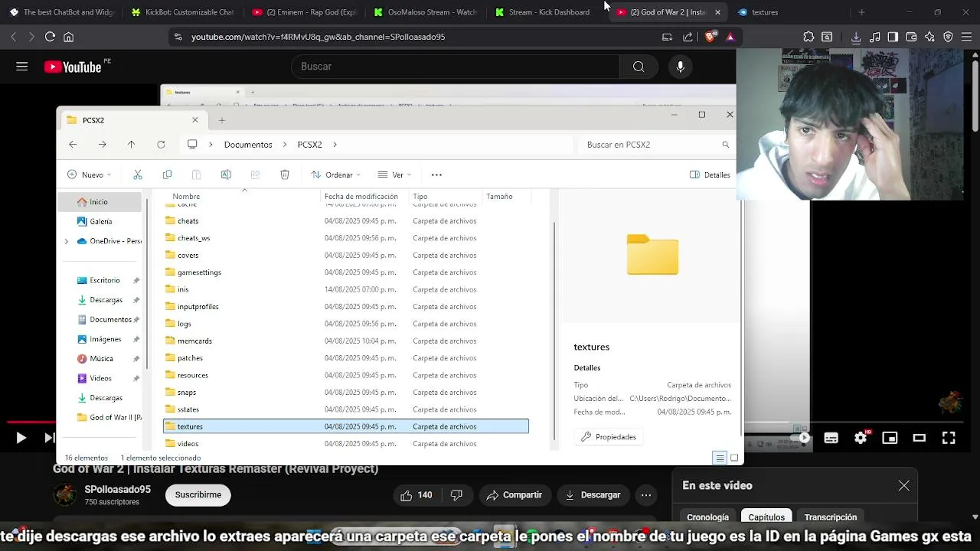Switch to KickBot Customizable Chat tab
Viewport: 980px width, 551px height.
182,12
